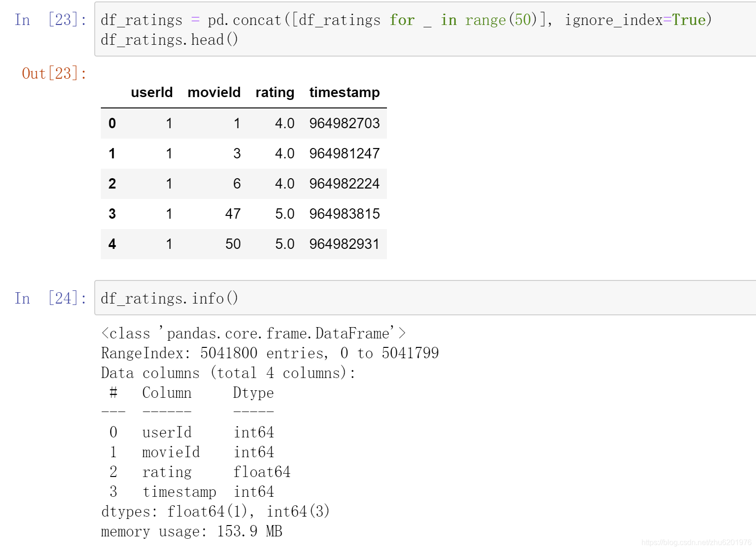Image resolution: width=756 pixels, height=551 pixels.
Task: Click the RangeIndex line in the info output
Action: click(x=270, y=353)
